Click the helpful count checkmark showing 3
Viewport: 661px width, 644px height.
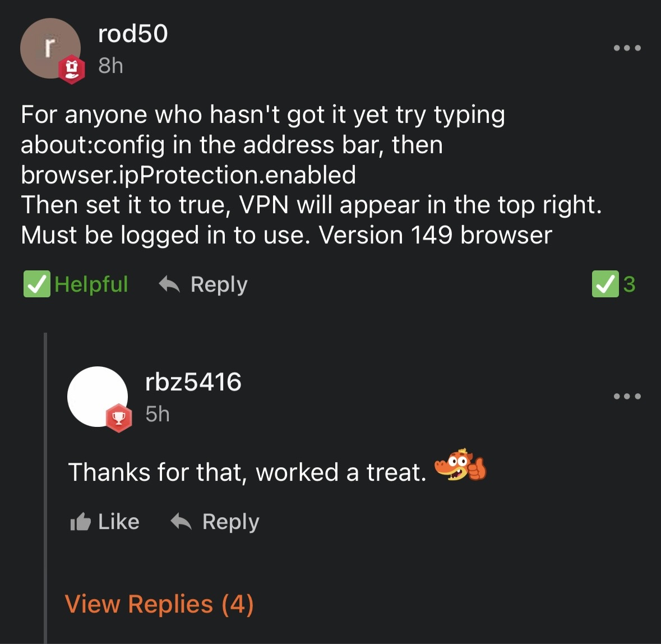coord(605,284)
